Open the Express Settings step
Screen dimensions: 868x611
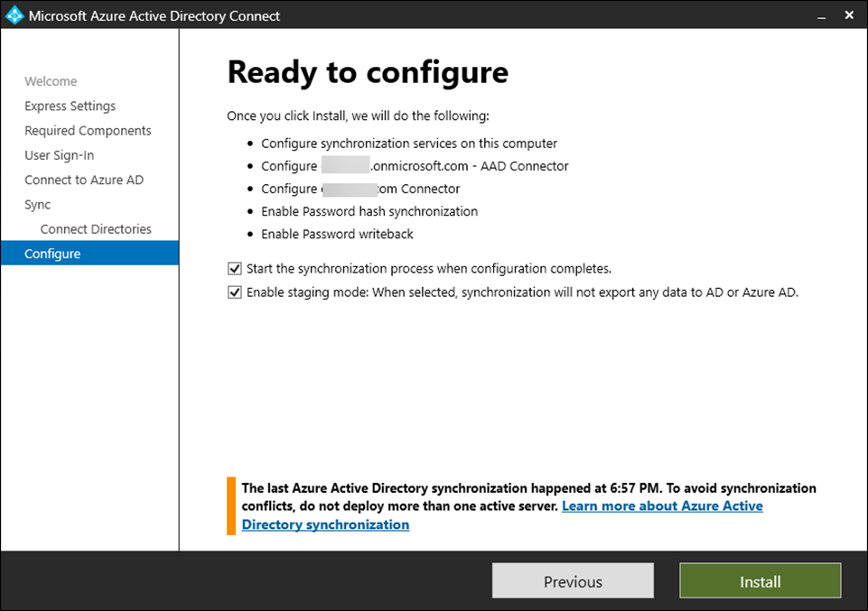click(70, 106)
